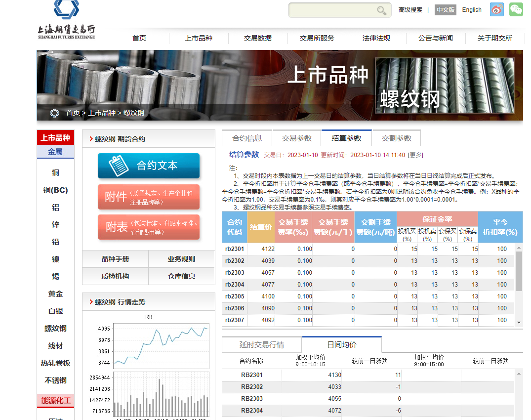Viewport: 531px width, 420px height.
Task: Switch site language to English
Action: pyautogui.click(x=472, y=10)
